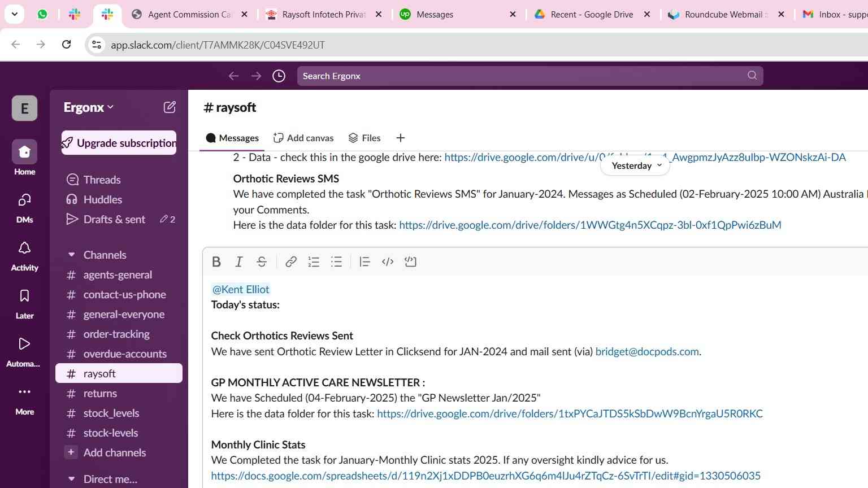Open the bridget@docpods.com email link
Image resolution: width=868 pixels, height=488 pixels.
coord(647,351)
